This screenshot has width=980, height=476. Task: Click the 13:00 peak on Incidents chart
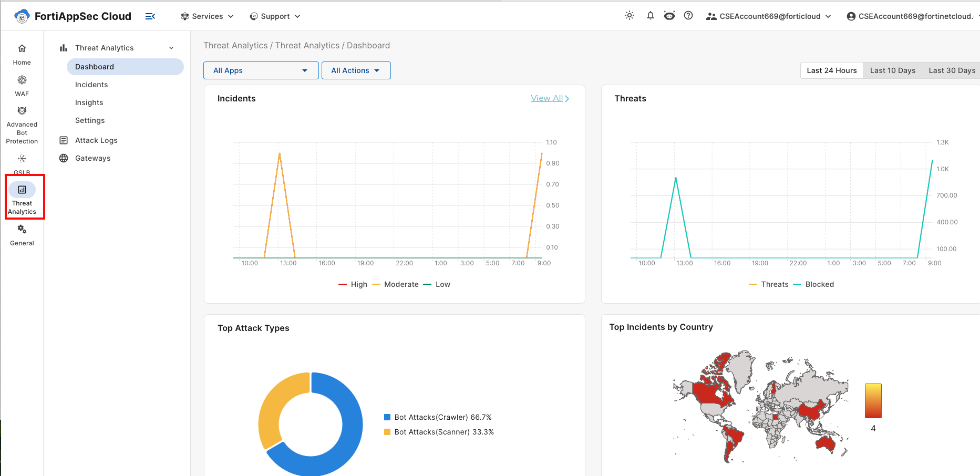(280, 153)
